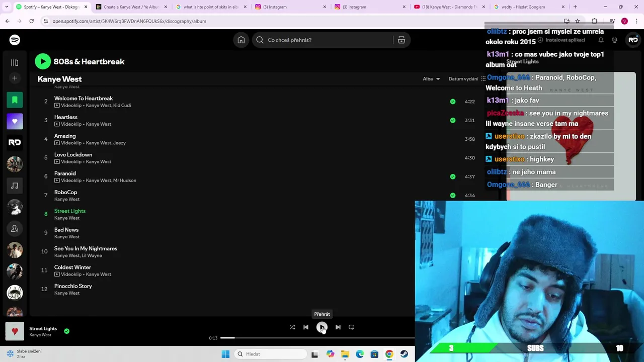
Task: Bookmark this page with the star icon
Action: tap(578, 21)
